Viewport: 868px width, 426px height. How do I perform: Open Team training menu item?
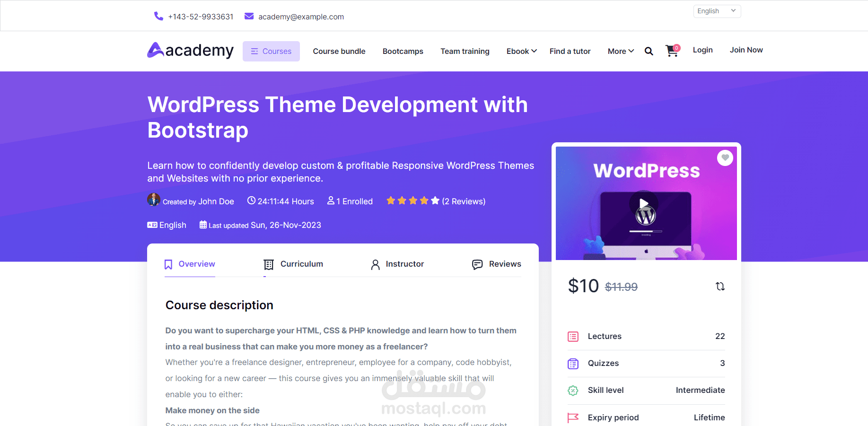pos(465,51)
